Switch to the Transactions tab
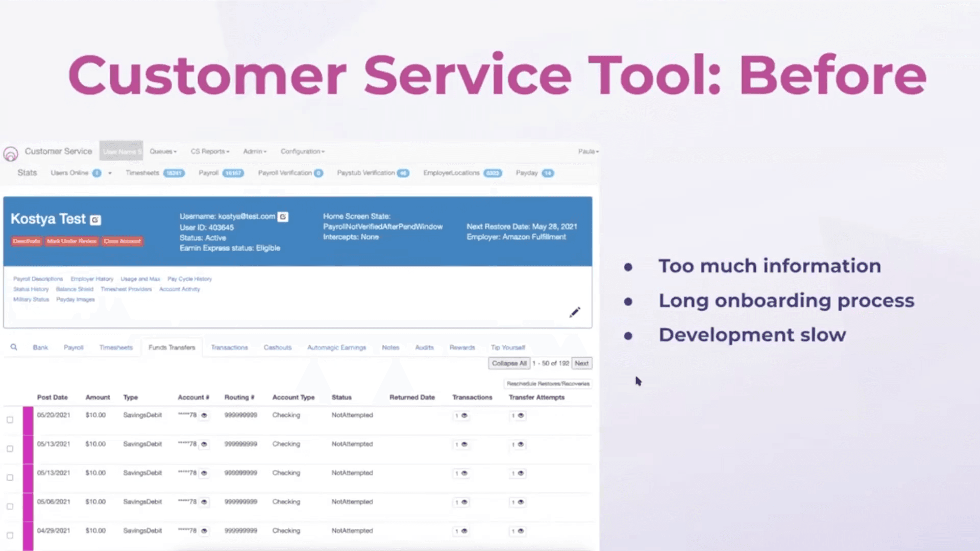Viewport: 980px width, 551px height. coord(229,347)
